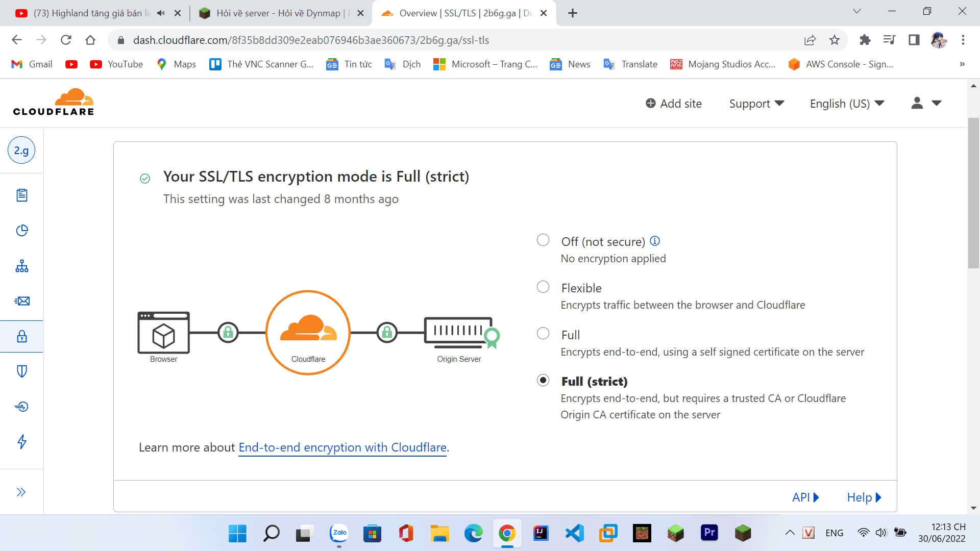Image resolution: width=980 pixels, height=551 pixels.
Task: Select the Full encryption radio option
Action: [543, 334]
